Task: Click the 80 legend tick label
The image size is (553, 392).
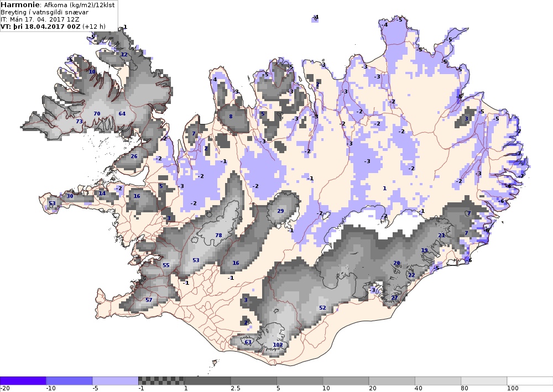Action: (x=465, y=389)
